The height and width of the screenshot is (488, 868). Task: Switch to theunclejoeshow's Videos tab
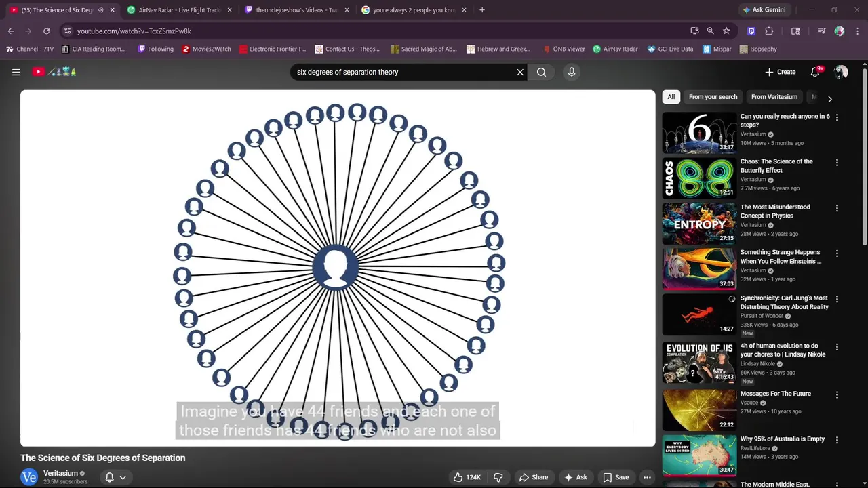tap(296, 10)
